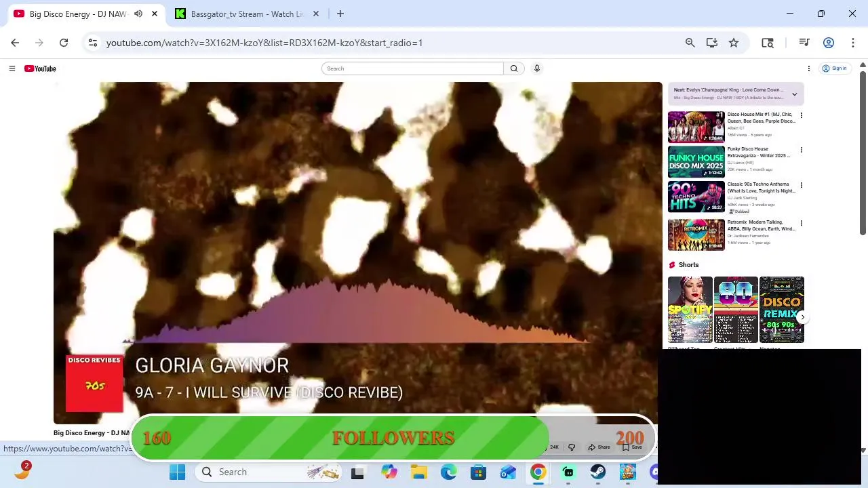The image size is (868, 488).
Task: Click the Sign in button
Action: click(835, 68)
